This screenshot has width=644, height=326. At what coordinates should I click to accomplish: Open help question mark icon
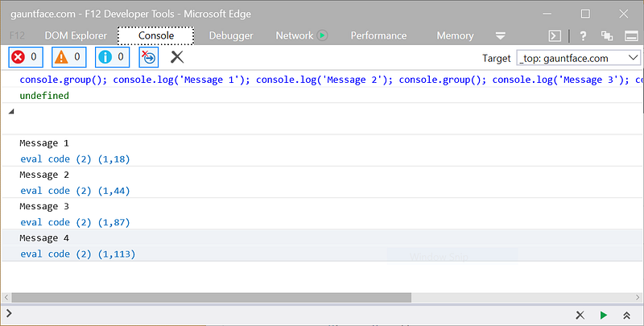coord(583,36)
